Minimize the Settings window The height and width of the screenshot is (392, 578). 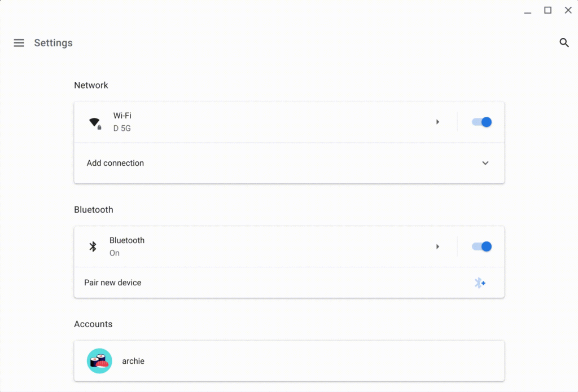click(x=528, y=11)
